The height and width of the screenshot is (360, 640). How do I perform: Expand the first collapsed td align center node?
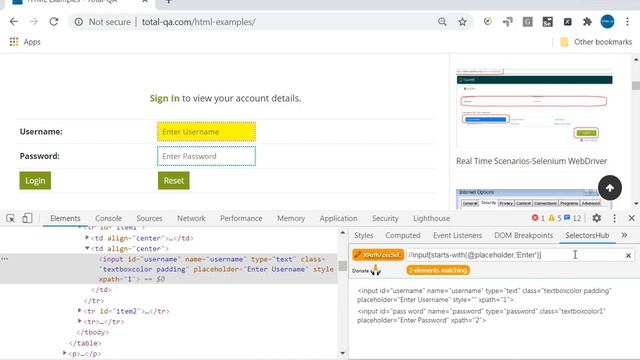coord(87,238)
